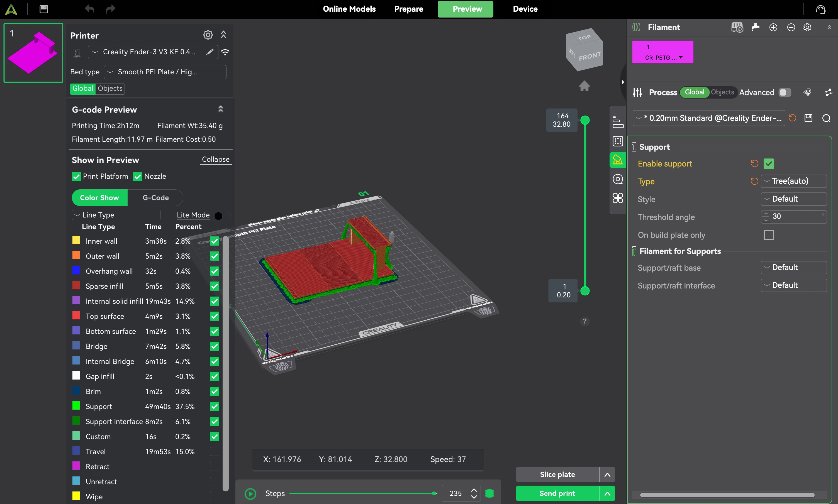Uncheck the Enable support checkbox

point(769,164)
